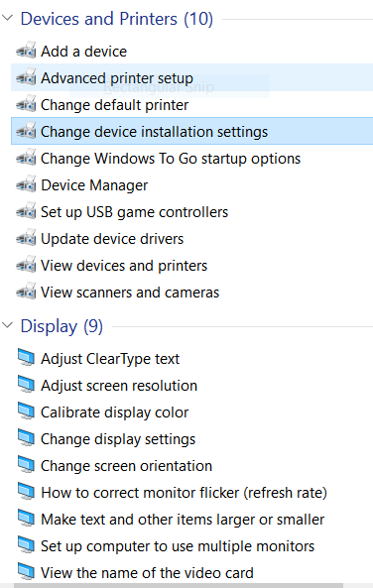Viewport: 373px width, 588px height.
Task: Click the Devices and Printers (10) group header
Action: coord(117,19)
